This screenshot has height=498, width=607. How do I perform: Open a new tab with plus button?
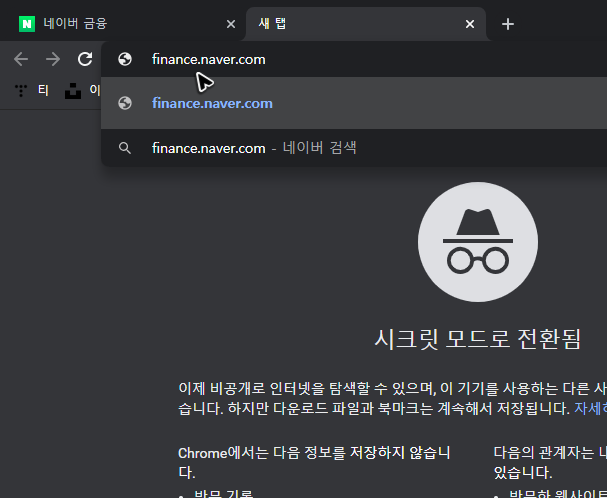click(508, 24)
